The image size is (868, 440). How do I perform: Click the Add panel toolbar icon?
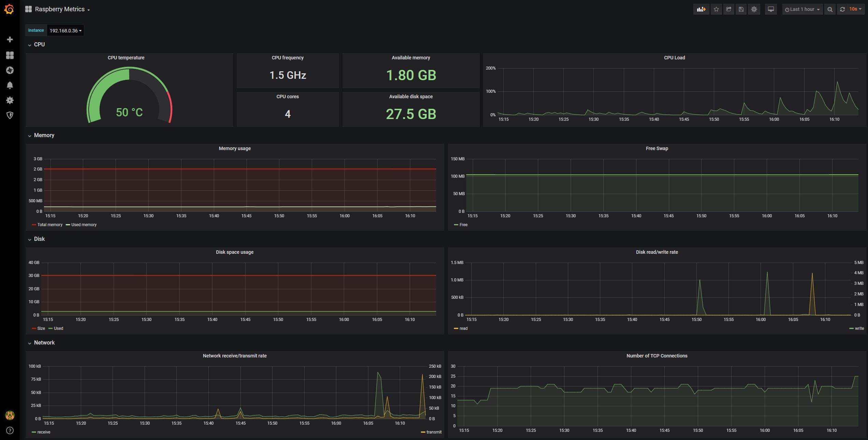tap(701, 10)
